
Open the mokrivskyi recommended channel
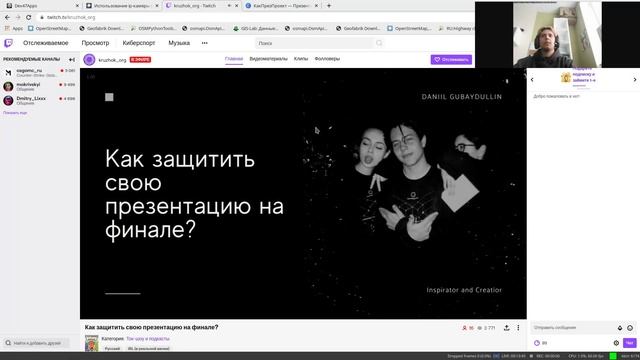coord(39,86)
